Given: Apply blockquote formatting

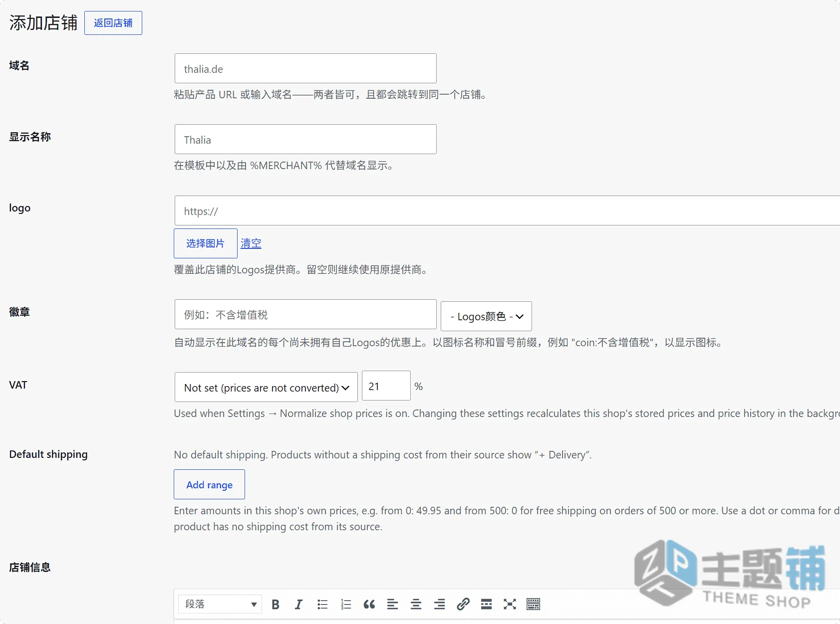Looking at the screenshot, I should [369, 605].
